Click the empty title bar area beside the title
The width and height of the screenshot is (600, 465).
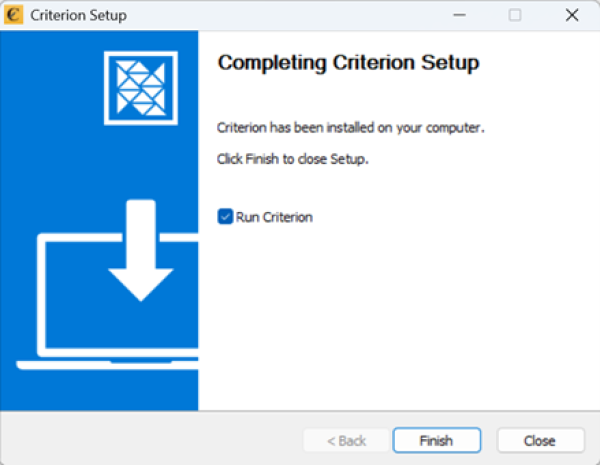[280, 16]
